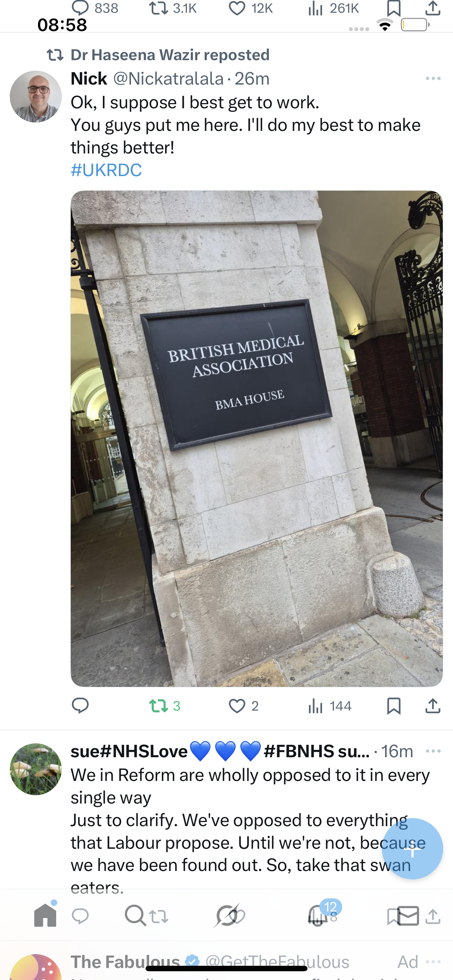Open more options on The Fabulous ad
This screenshot has height=980, width=453.
coord(433,962)
